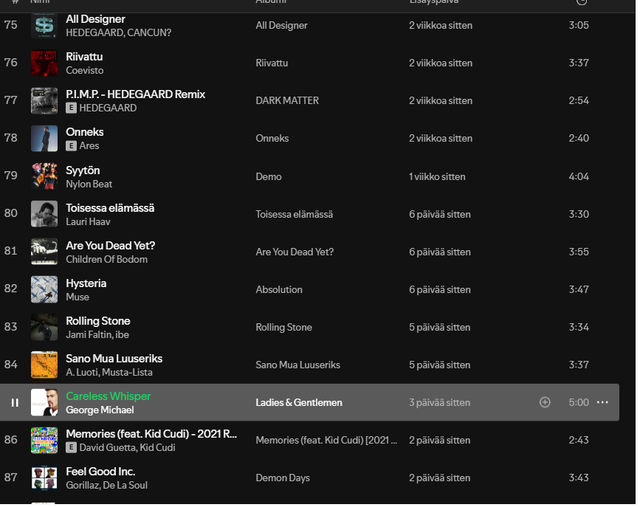
Task: Select Feel Good Inc. cover thumbnail
Action: (x=44, y=478)
